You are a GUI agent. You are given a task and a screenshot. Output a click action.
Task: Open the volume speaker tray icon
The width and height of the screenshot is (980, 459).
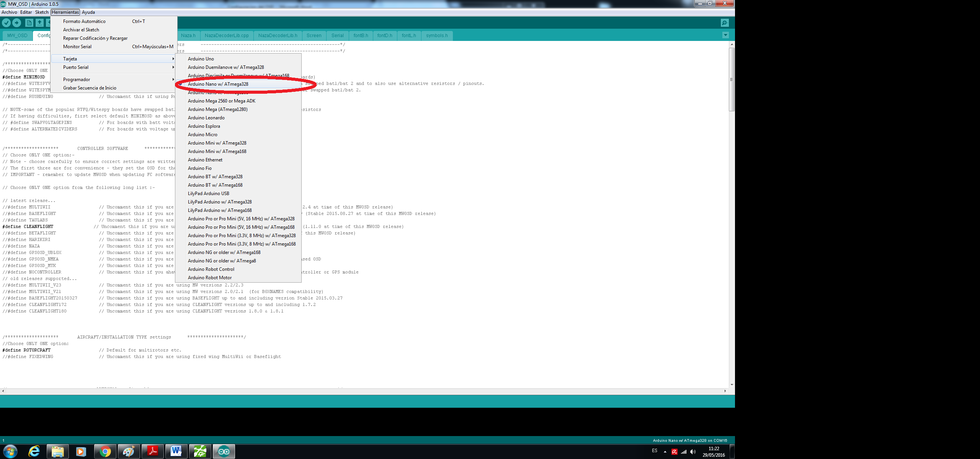point(693,452)
